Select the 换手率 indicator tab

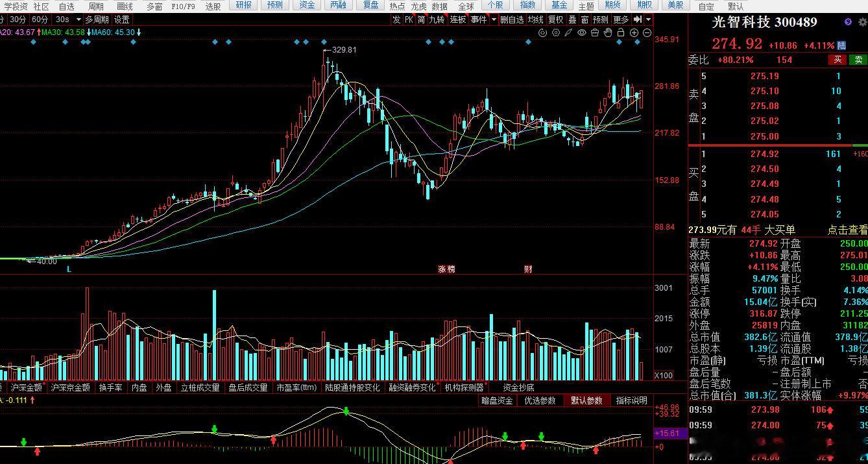click(110, 387)
